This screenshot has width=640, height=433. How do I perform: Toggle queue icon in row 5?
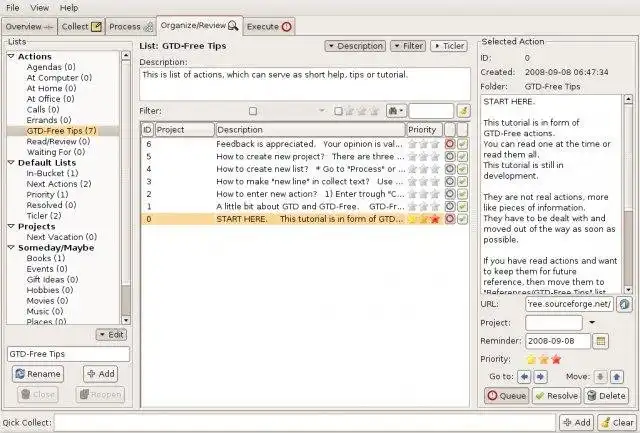point(450,156)
